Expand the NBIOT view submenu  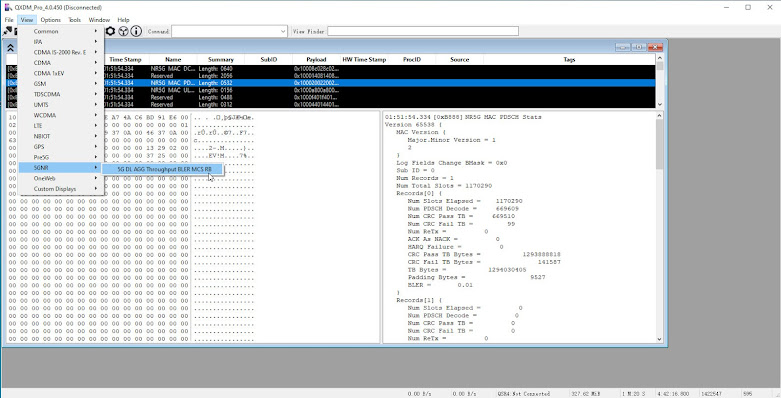pyautogui.click(x=61, y=136)
